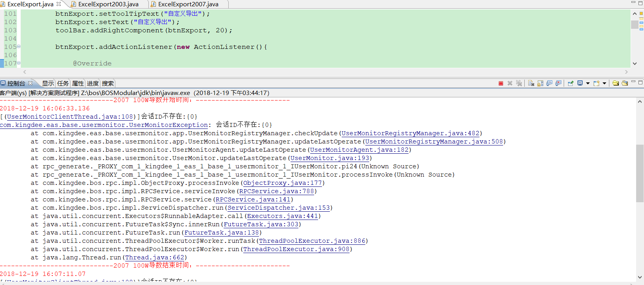Close the ExcelExport.java editor tab
The width and height of the screenshot is (644, 285).
pyautogui.click(x=59, y=4)
